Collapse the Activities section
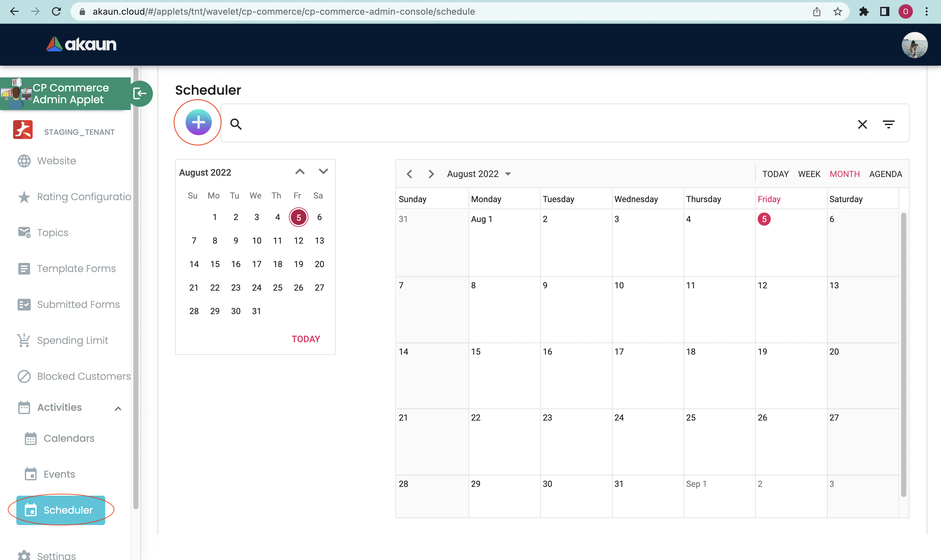This screenshot has width=941, height=560. pyautogui.click(x=118, y=408)
